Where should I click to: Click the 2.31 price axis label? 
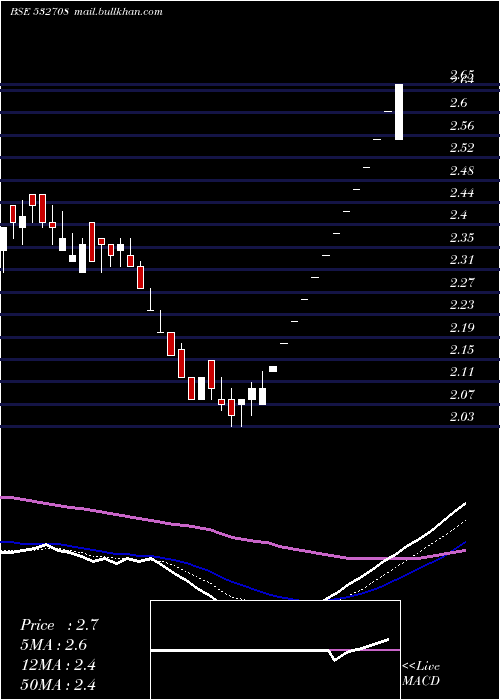(x=462, y=260)
